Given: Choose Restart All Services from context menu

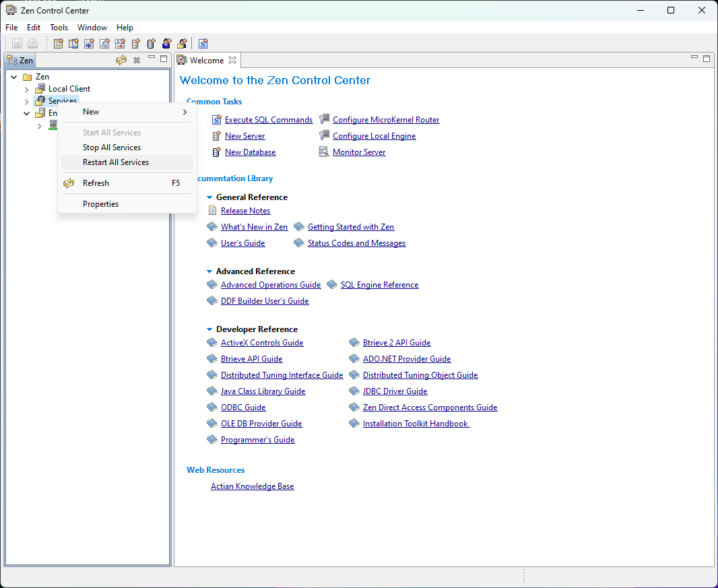Looking at the screenshot, I should point(127,162).
